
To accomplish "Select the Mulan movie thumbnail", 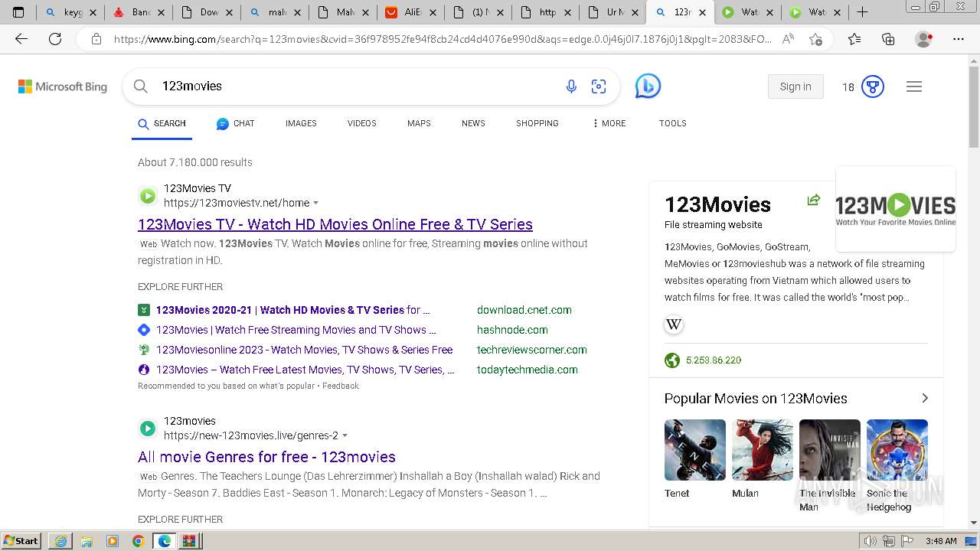I will tap(763, 450).
